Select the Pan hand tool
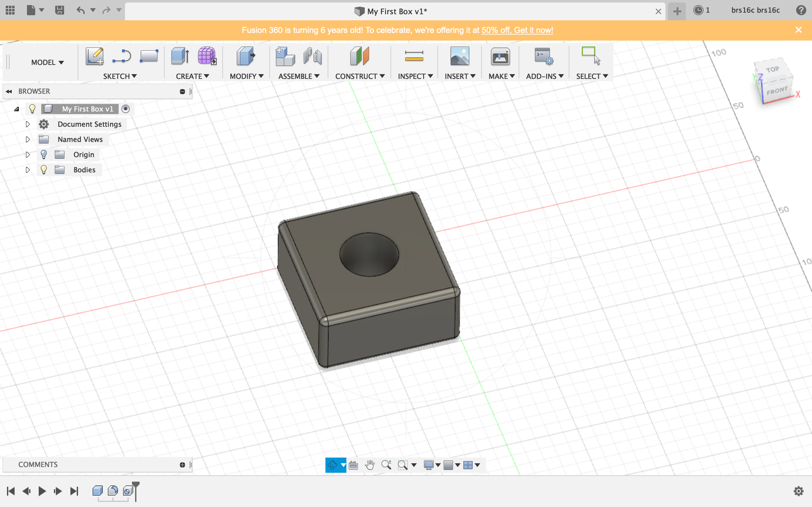Image resolution: width=812 pixels, height=507 pixels. (x=370, y=465)
